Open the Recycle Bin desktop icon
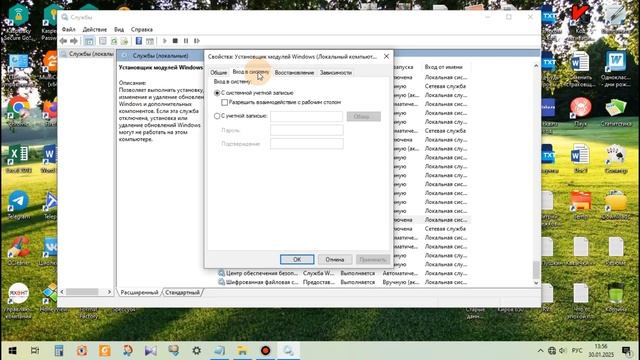640x360 pixels. (616, 298)
